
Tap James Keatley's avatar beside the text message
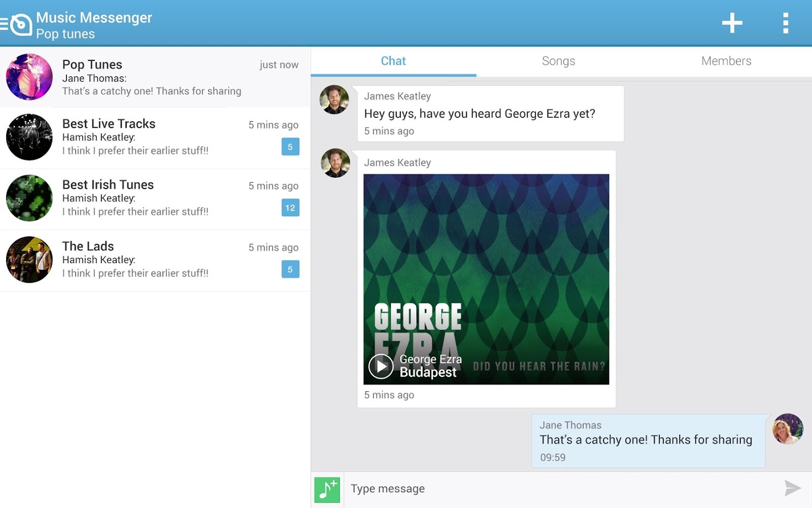pyautogui.click(x=334, y=100)
